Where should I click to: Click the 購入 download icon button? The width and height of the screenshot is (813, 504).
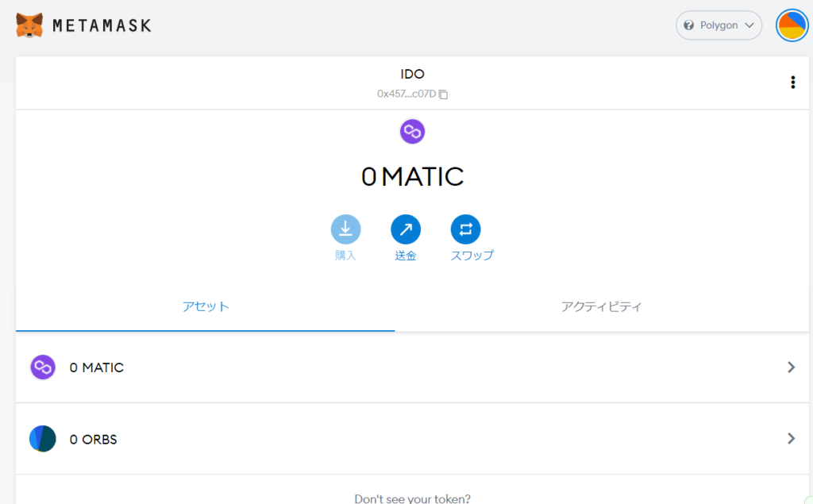point(345,229)
